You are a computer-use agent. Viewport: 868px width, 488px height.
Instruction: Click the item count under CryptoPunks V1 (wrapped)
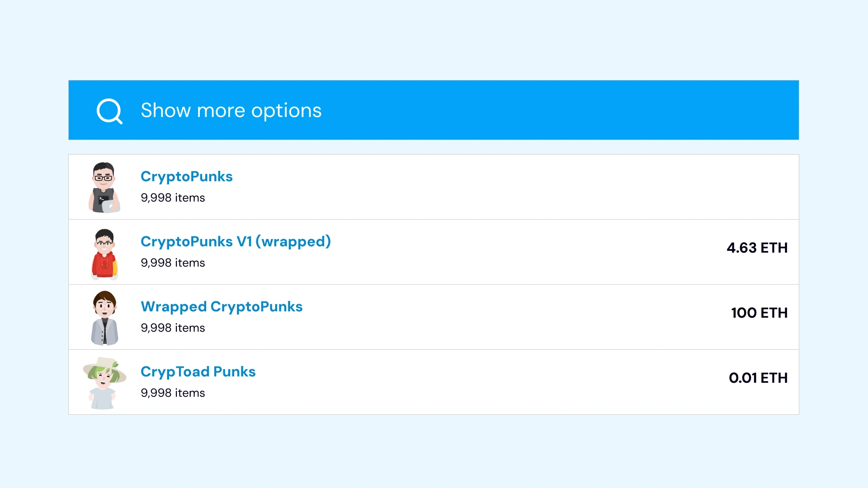pyautogui.click(x=173, y=263)
